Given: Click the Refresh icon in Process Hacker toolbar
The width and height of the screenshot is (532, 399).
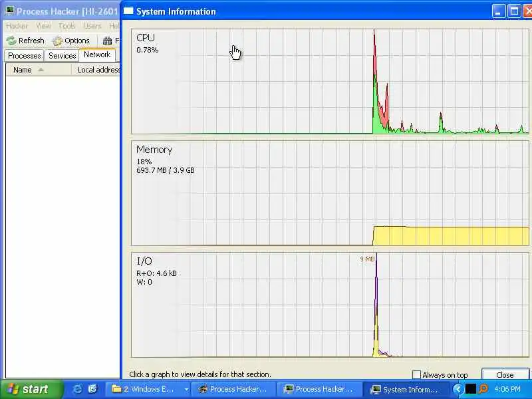Looking at the screenshot, I should [x=11, y=41].
